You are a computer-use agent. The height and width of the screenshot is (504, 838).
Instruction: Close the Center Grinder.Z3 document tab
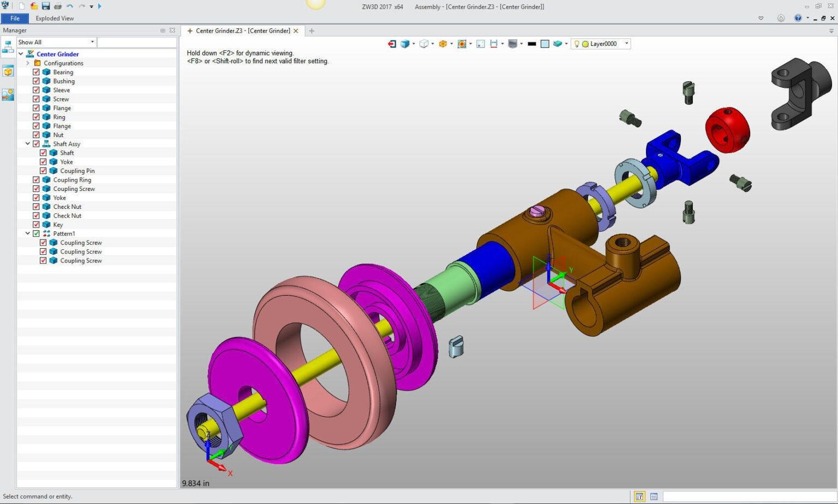(296, 31)
